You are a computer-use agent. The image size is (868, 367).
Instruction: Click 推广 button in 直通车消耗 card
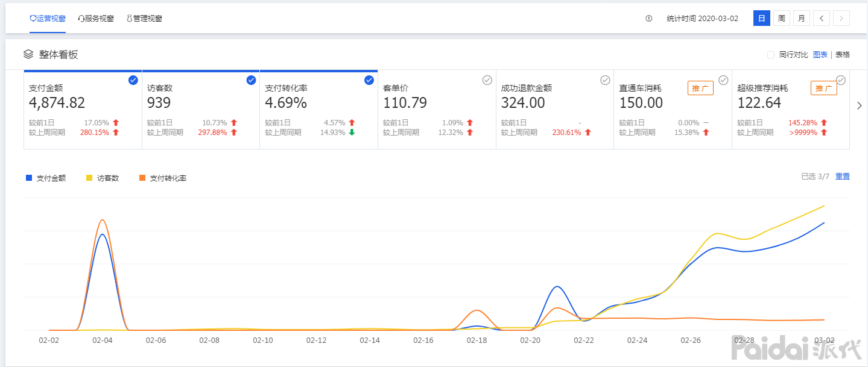click(700, 89)
